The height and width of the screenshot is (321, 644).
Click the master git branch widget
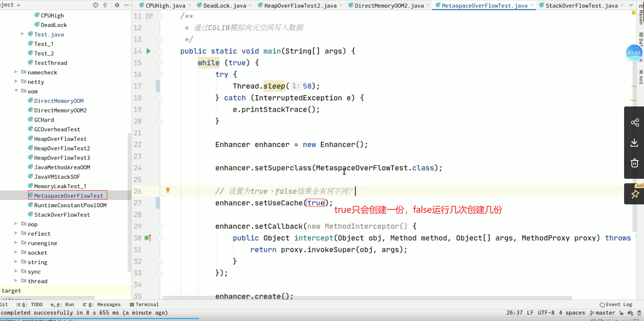pos(603,312)
